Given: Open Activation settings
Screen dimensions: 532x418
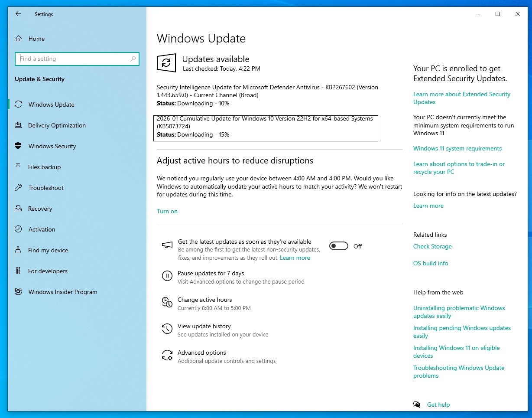Looking at the screenshot, I should pyautogui.click(x=42, y=229).
